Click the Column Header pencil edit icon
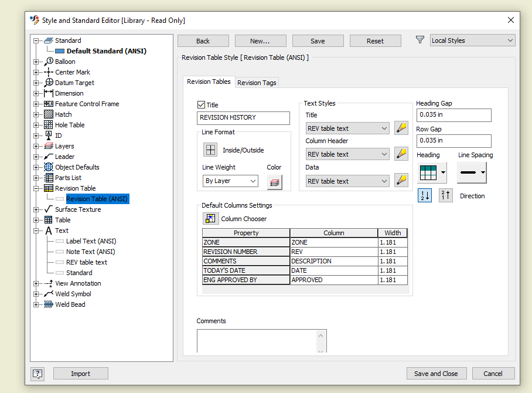 point(401,154)
